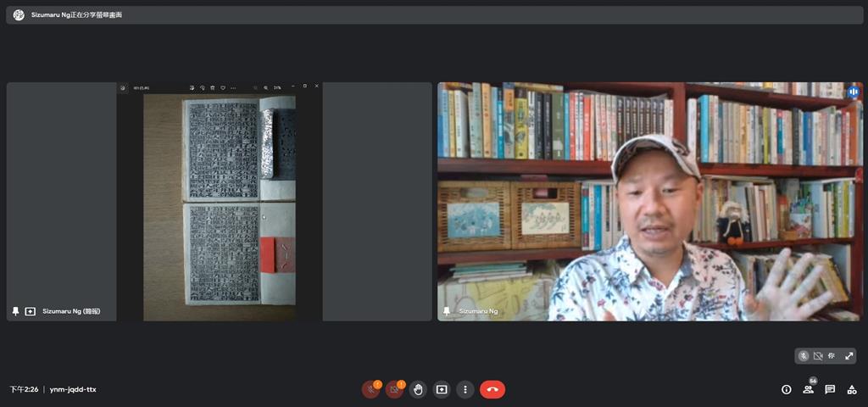868x407 pixels.
Task: Pin the Sizumaru Ng presentation tile
Action: click(x=15, y=311)
